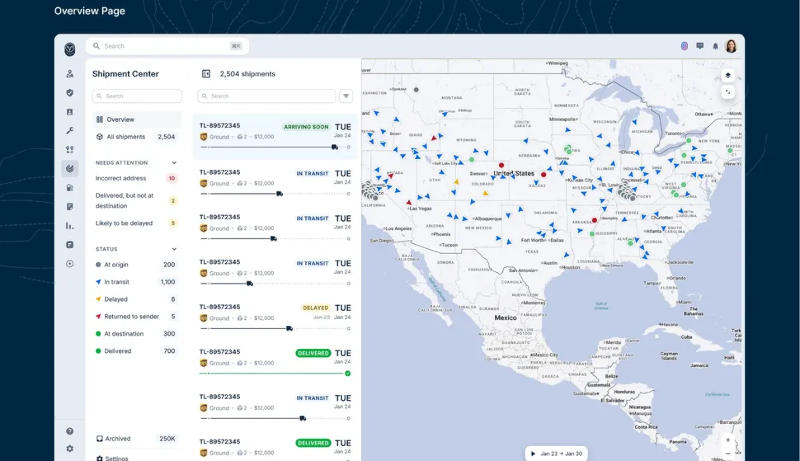Open Likely to be delayed list
The height and width of the screenshot is (461, 800).
pos(137,223)
